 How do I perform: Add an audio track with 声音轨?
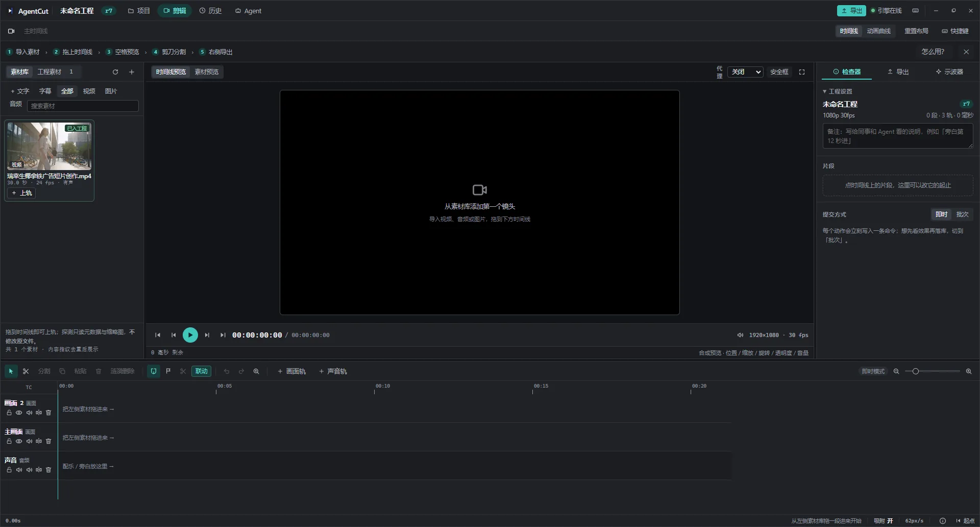tap(333, 371)
